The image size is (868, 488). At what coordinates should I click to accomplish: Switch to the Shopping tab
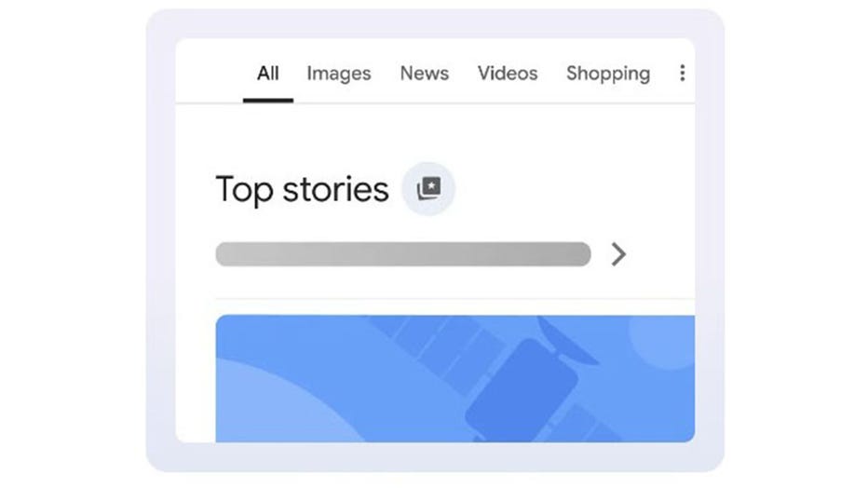point(608,73)
